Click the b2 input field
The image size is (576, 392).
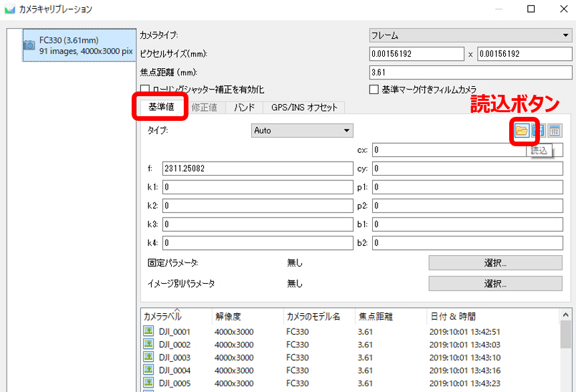tap(467, 243)
